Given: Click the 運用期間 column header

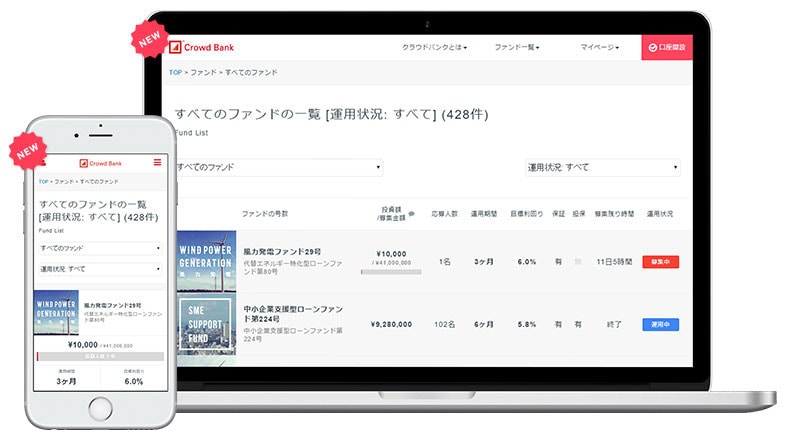Looking at the screenshot, I should [x=484, y=214].
